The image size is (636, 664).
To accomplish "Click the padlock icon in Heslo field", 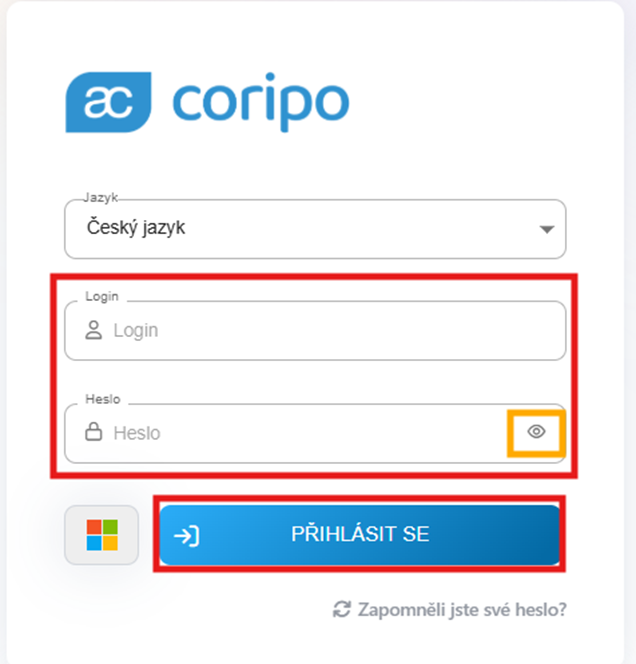I will 94,432.
